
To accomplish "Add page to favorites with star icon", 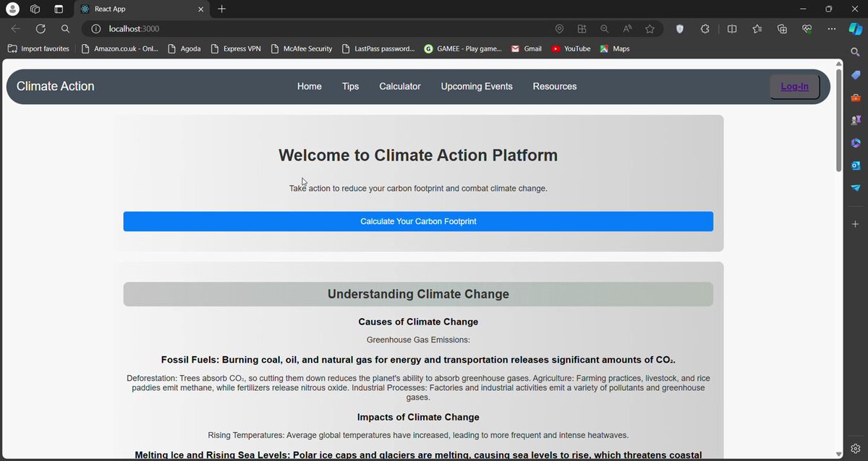I will (x=650, y=29).
